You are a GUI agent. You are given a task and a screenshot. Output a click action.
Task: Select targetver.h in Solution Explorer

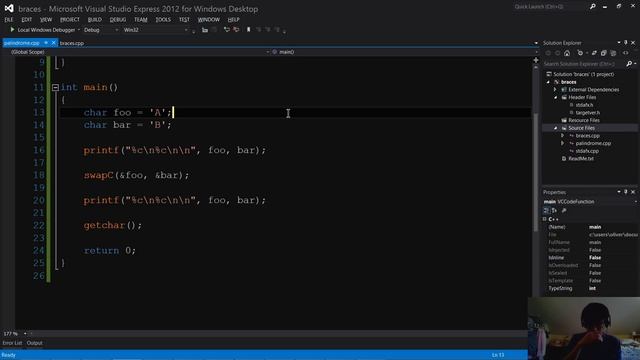tap(588, 113)
